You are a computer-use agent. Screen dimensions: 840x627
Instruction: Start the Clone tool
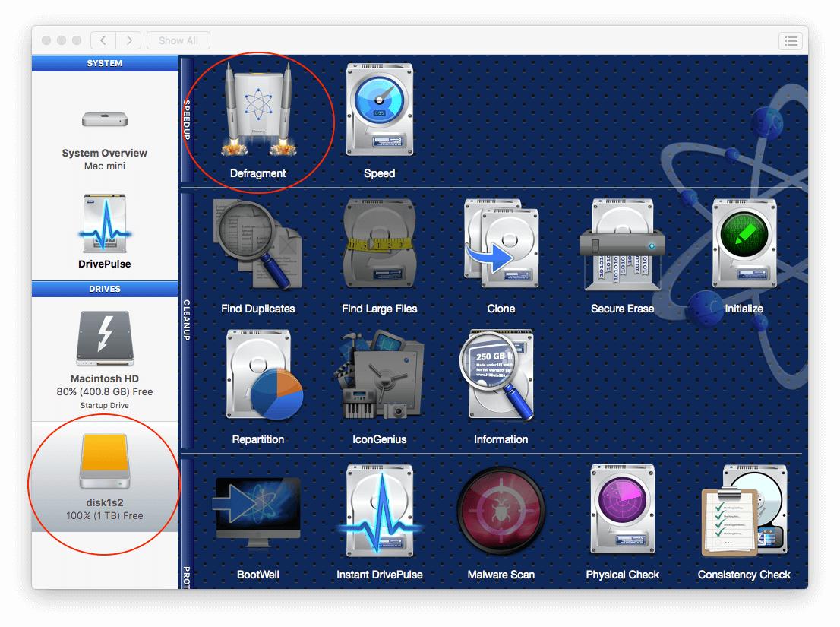click(x=501, y=247)
